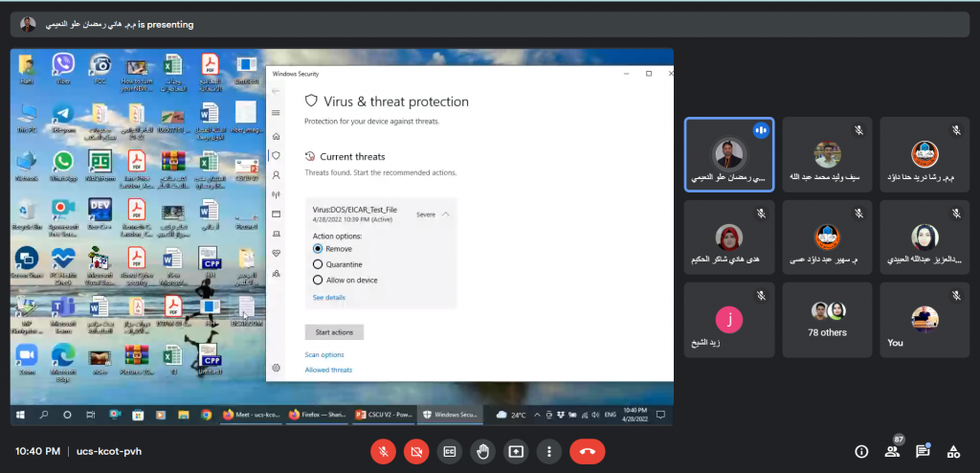Select the Remove action radio button
Screen dimensions: 980x473
tap(319, 248)
